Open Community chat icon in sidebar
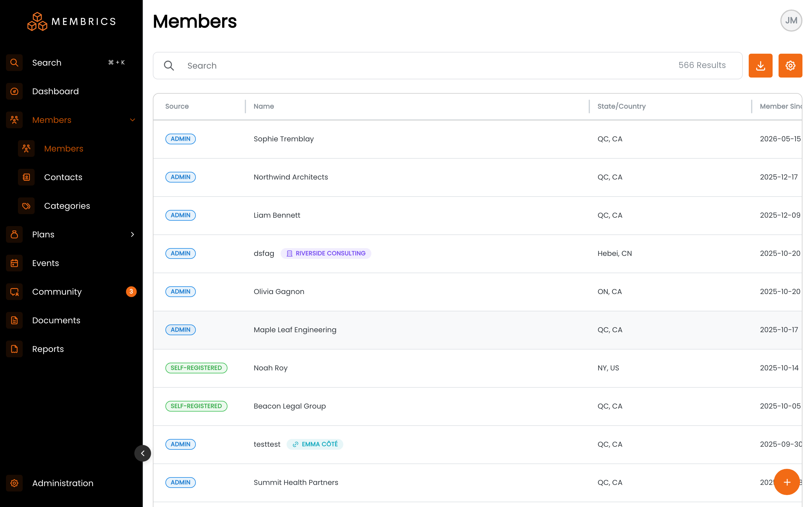 point(14,292)
